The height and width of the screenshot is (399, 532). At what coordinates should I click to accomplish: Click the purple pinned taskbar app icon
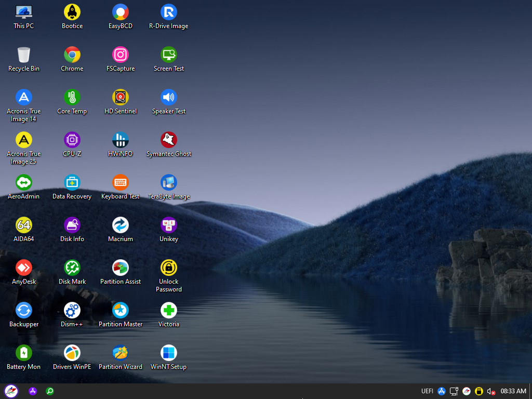point(33,391)
